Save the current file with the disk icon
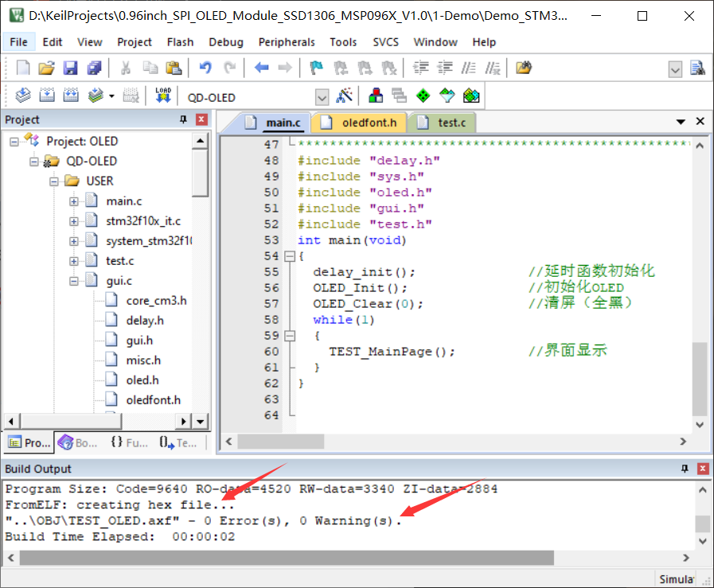 click(x=70, y=68)
